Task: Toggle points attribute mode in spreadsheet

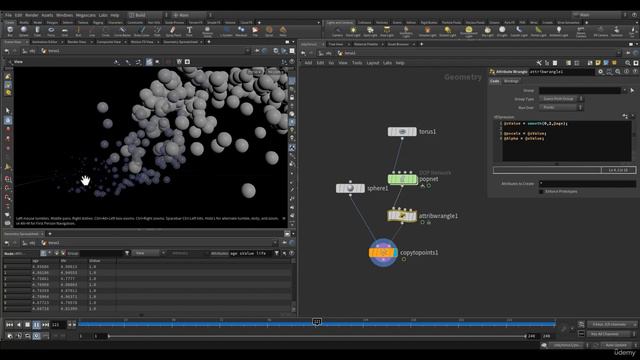Action: click(x=44, y=253)
